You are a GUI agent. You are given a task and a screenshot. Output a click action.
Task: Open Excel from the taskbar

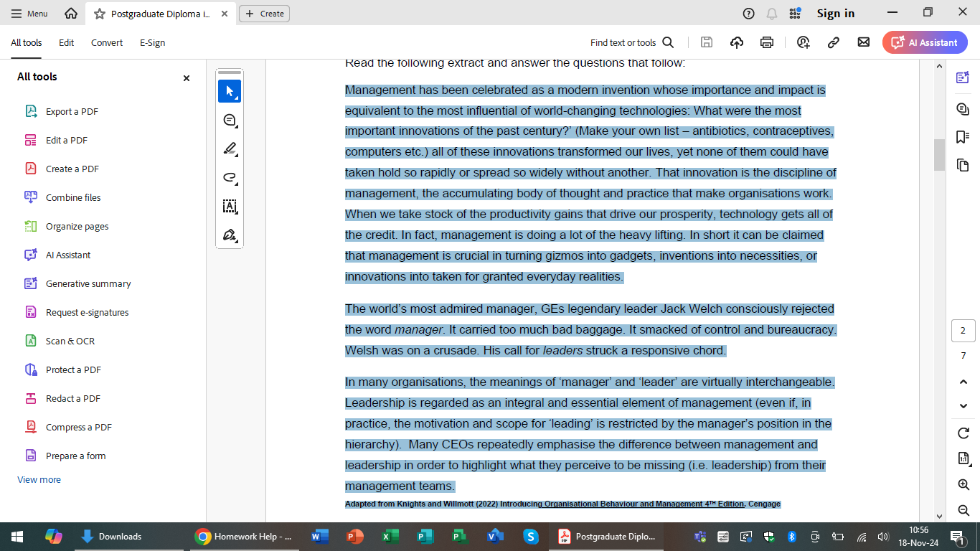coord(390,537)
